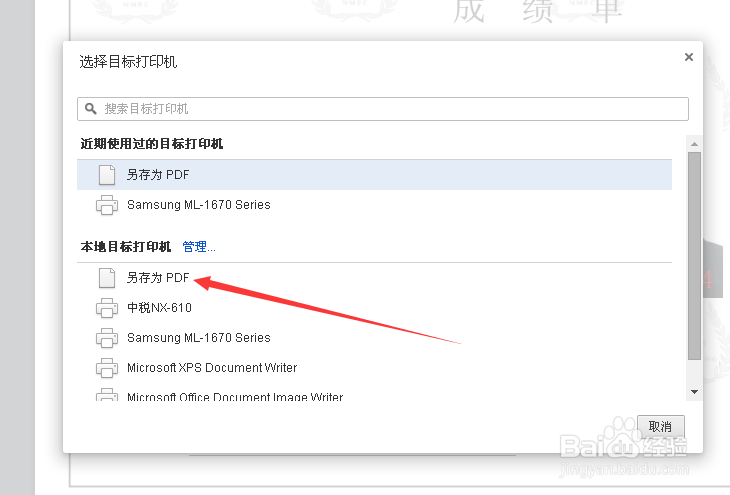Image resolution: width=730 pixels, height=495 pixels.
Task: Click page icon beside local 另存为 PDF
Action: [107, 278]
